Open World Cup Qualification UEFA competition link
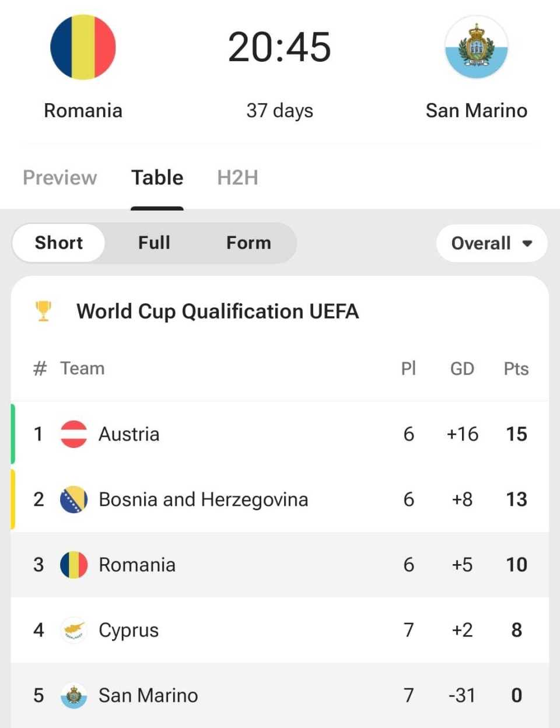Image resolution: width=560 pixels, height=728 pixels. click(x=218, y=311)
